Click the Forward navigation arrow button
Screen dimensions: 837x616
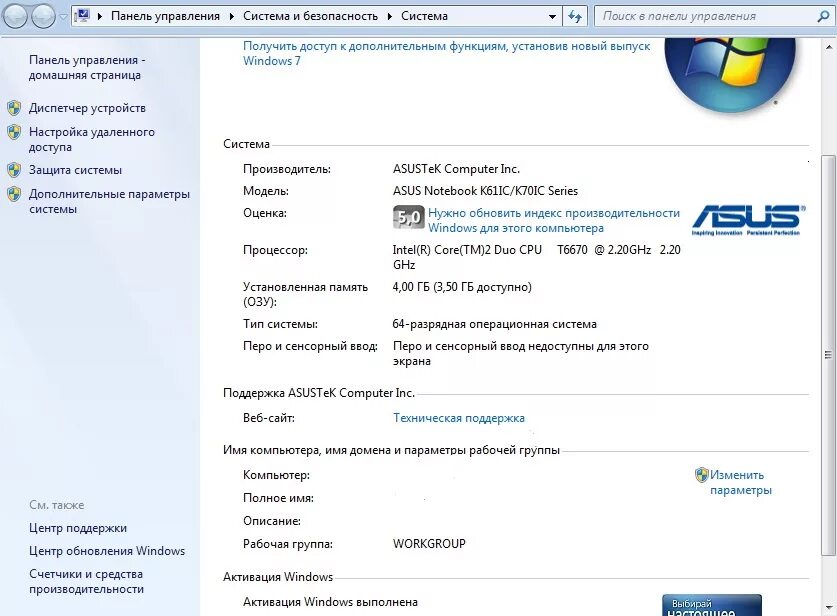click(43, 17)
